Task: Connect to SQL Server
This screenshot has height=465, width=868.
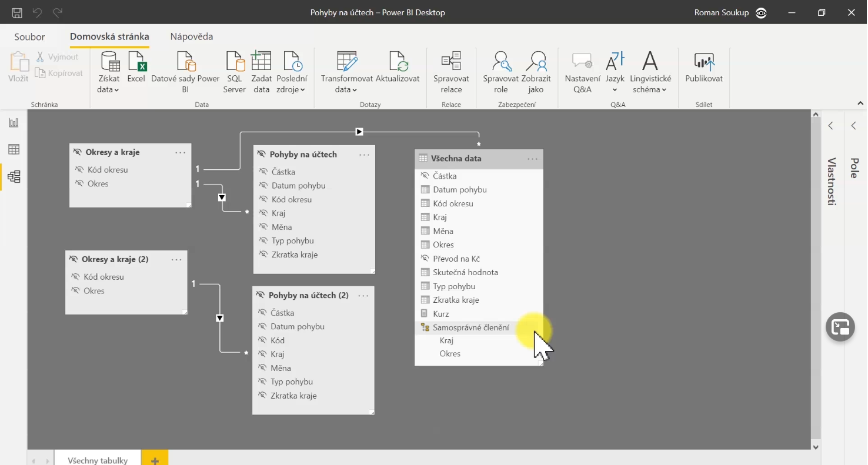Action: pos(234,72)
